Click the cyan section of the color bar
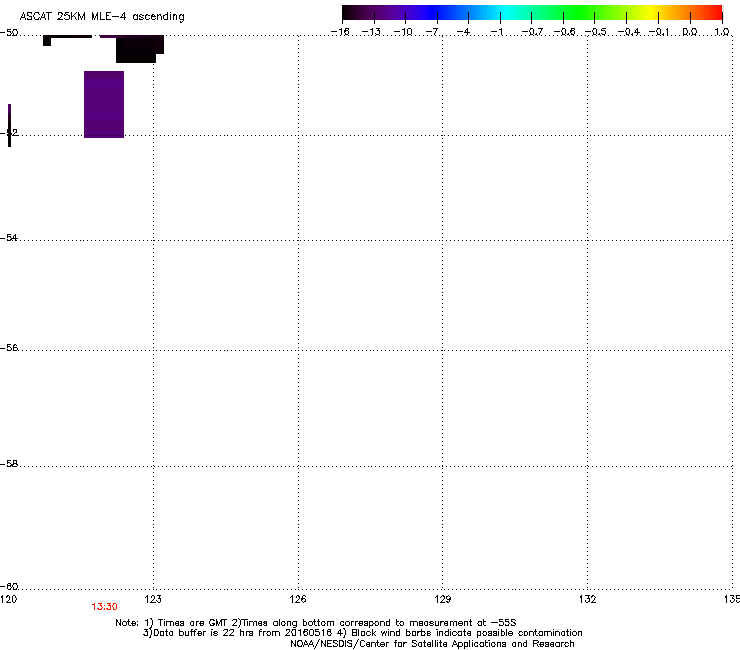 (507, 13)
